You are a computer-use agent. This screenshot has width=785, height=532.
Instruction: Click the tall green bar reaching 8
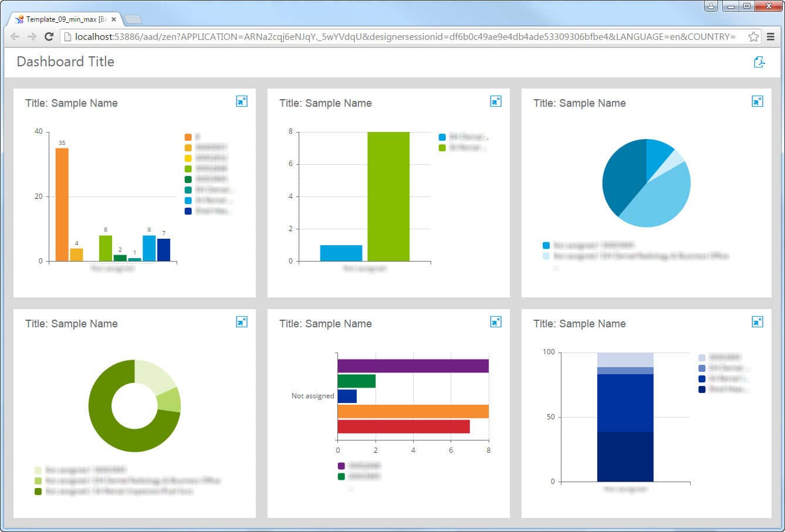pos(388,196)
